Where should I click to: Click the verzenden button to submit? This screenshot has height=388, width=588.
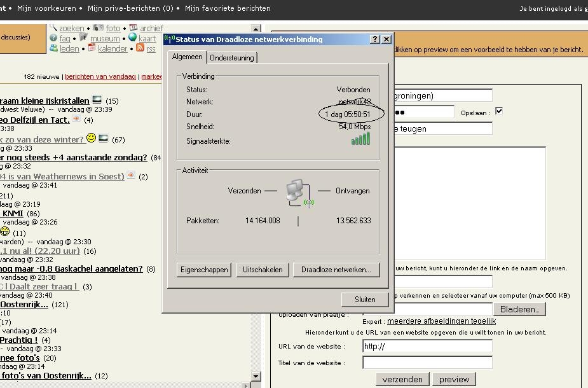[402, 379]
